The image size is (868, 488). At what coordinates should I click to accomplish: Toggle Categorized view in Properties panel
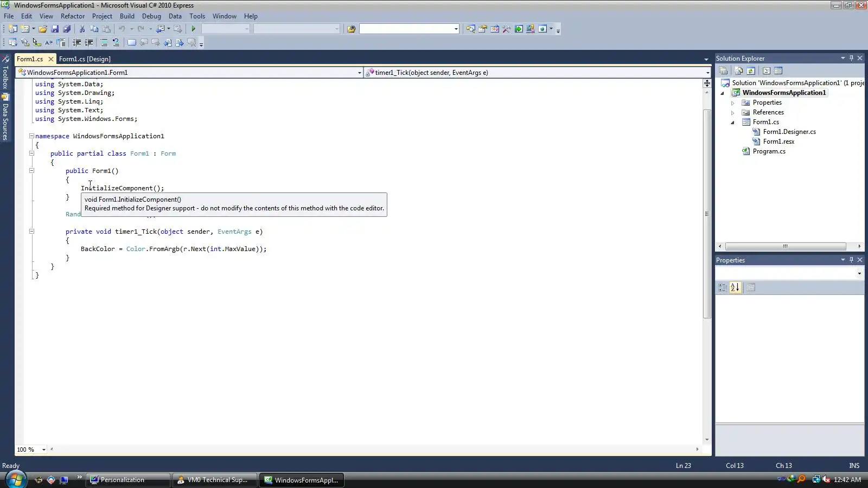click(x=723, y=287)
